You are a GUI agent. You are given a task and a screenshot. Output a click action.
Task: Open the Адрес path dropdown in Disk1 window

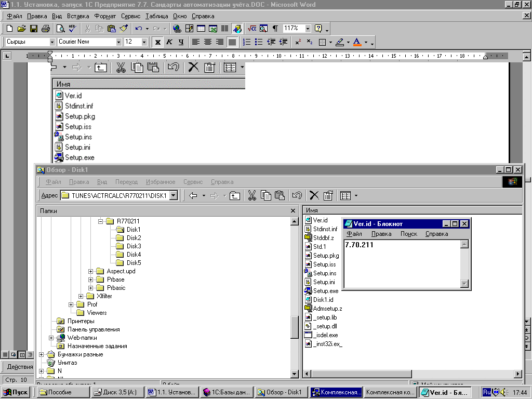[x=174, y=195]
